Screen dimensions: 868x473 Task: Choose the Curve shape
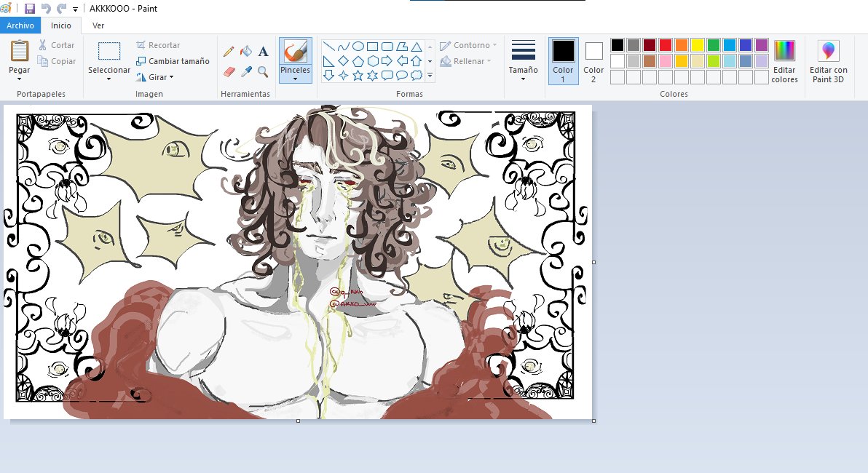[x=343, y=47]
